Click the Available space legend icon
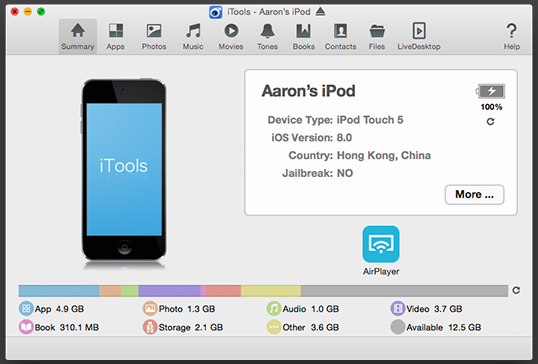 tap(398, 327)
